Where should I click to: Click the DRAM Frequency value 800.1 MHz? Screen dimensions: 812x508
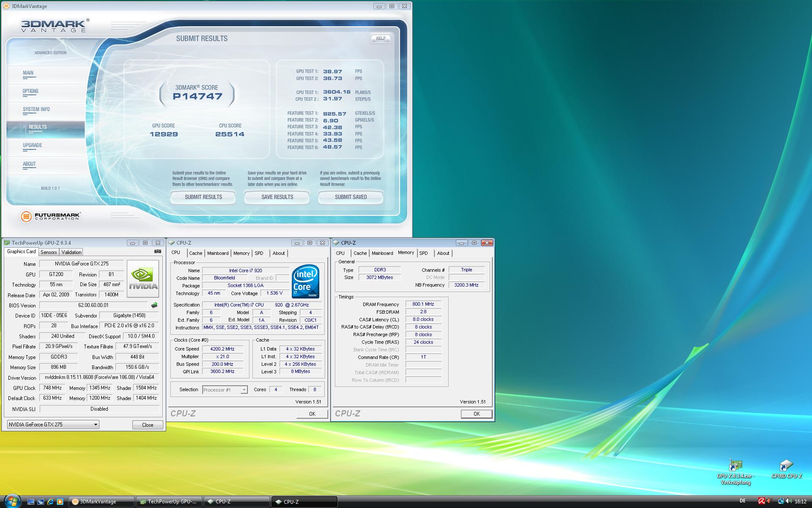tap(423, 304)
